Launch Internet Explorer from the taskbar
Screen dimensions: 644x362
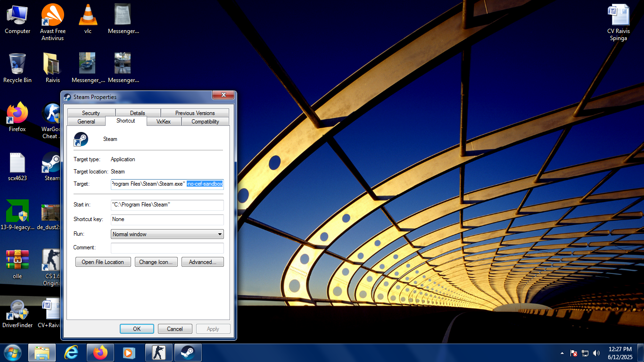[x=71, y=353]
